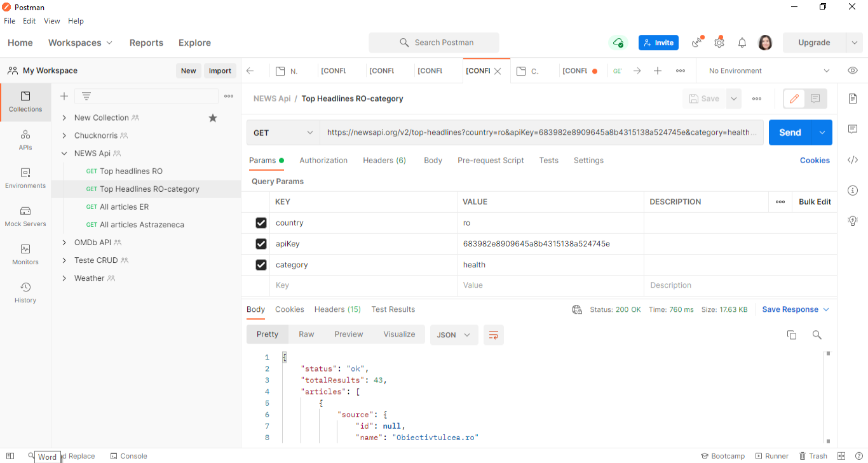The image size is (868, 463).
Task: Open collections options three-dot menu
Action: click(229, 96)
